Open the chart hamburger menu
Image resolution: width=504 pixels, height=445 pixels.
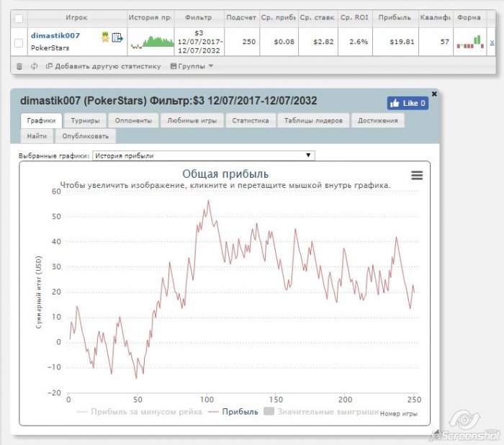416,175
